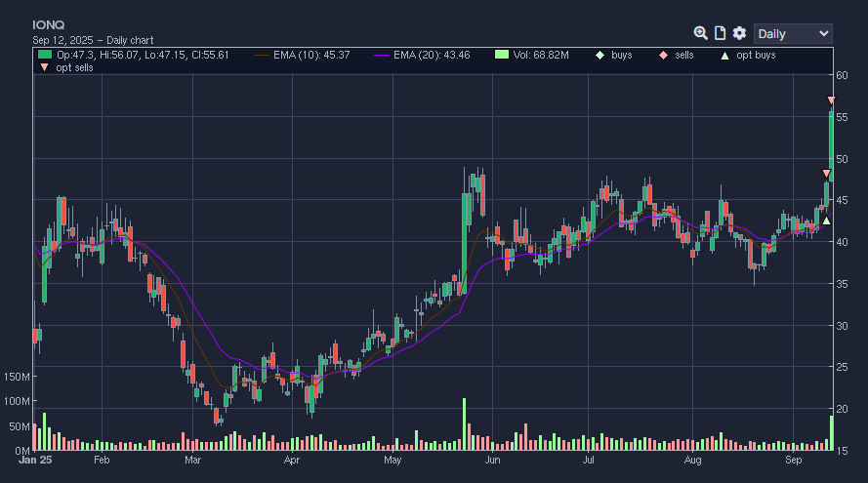
Task: Open chart settings gear
Action: pos(739,33)
